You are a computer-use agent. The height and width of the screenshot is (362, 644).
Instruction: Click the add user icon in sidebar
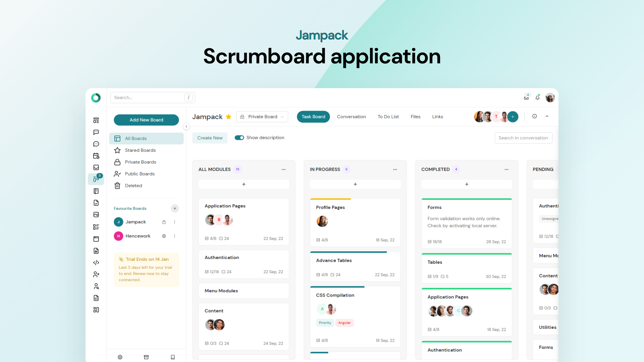(96, 275)
